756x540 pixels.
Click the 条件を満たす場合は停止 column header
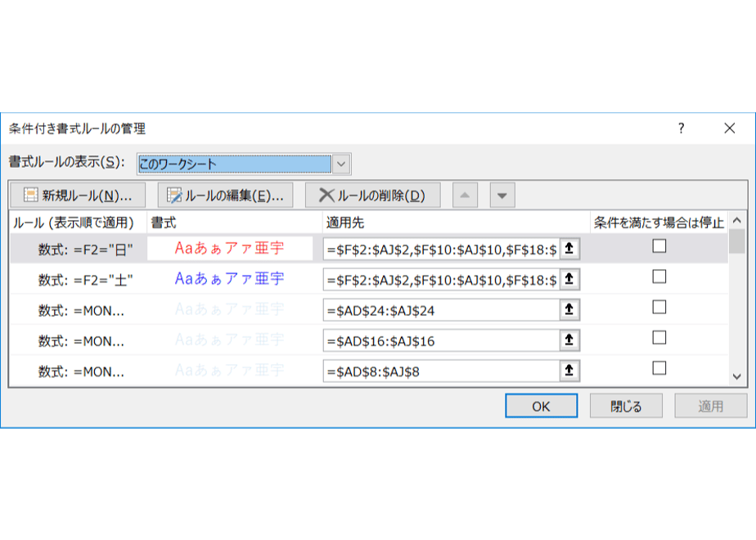pos(659,223)
